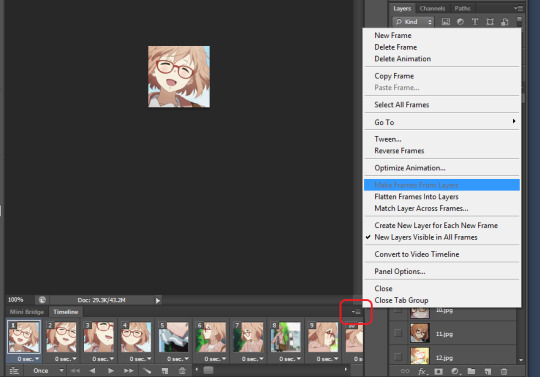Screen dimensions: 540x377
Task: Click the Timeline horizontal scrollbar thumb
Action: tap(208, 370)
